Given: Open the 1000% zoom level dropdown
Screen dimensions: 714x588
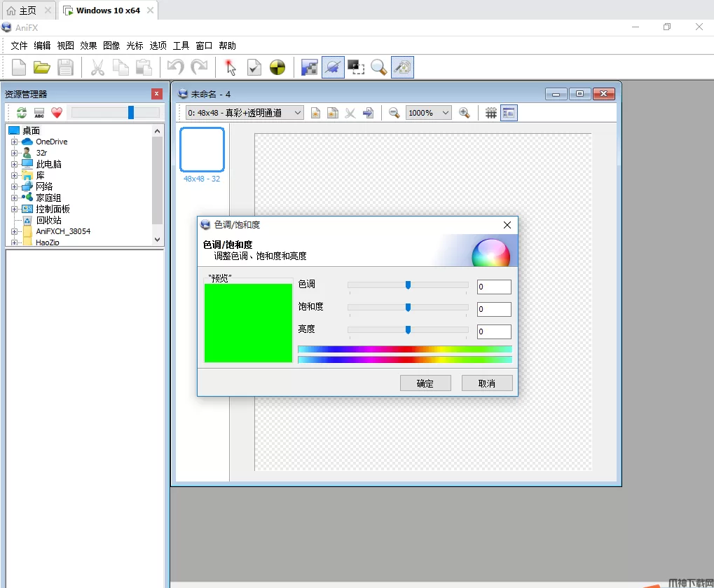Looking at the screenshot, I should [x=428, y=113].
